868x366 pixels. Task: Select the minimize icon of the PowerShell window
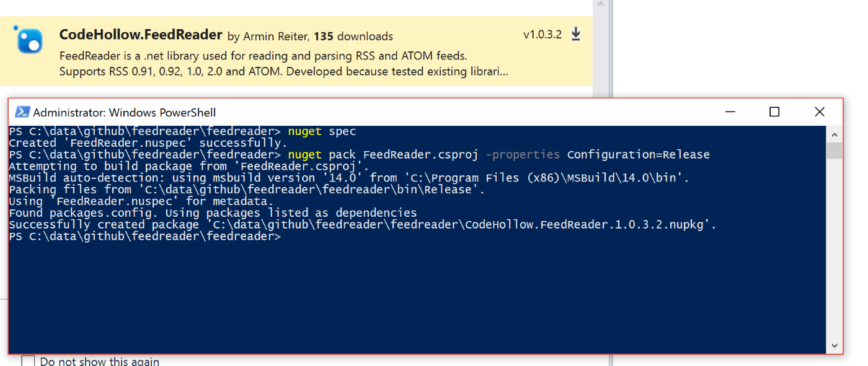pyautogui.click(x=730, y=112)
